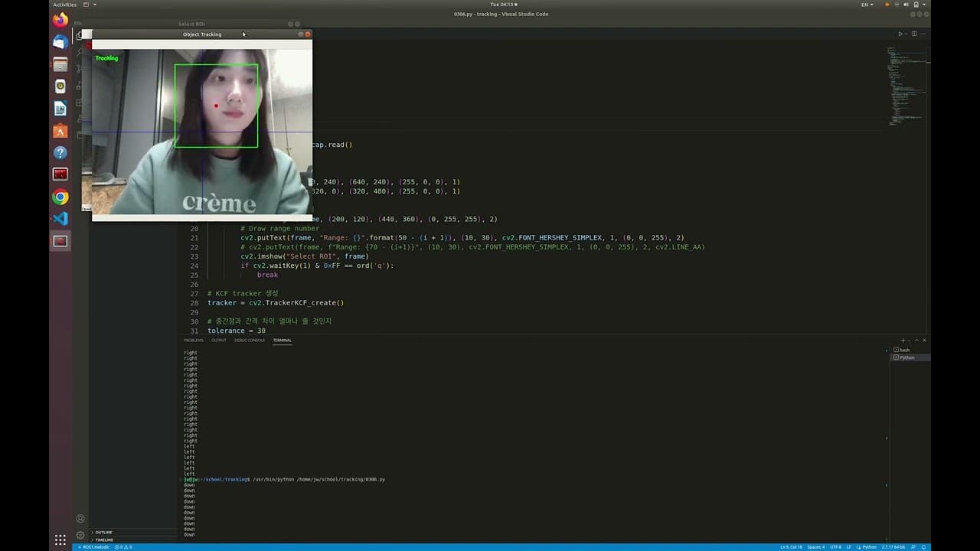Open a new terminal with the plus icon

903,340
